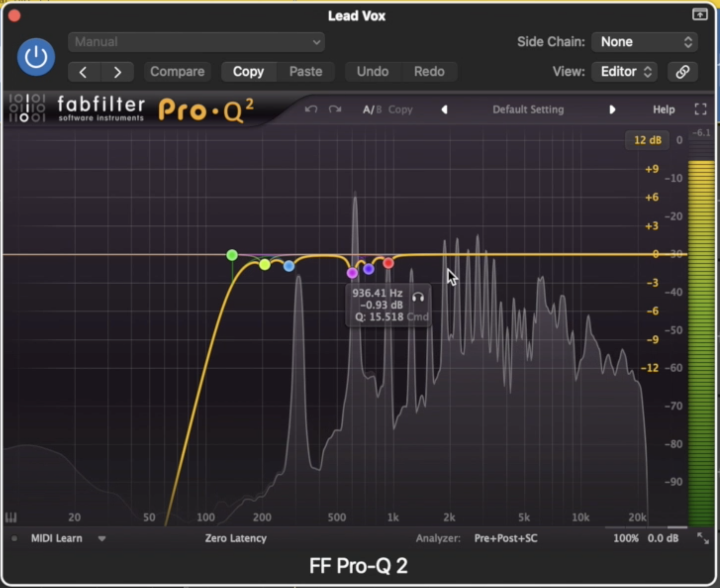Viewport: 720px width, 588px height.
Task: Click the Undo button in the header
Action: 372,71
